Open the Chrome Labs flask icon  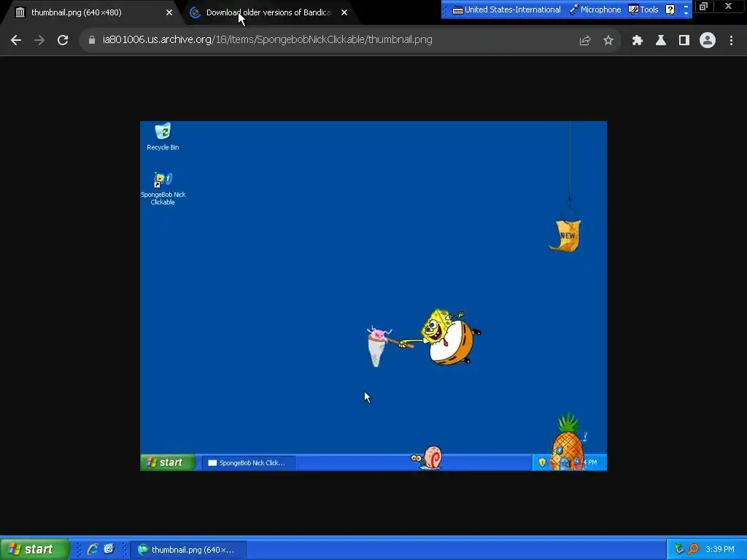click(661, 41)
